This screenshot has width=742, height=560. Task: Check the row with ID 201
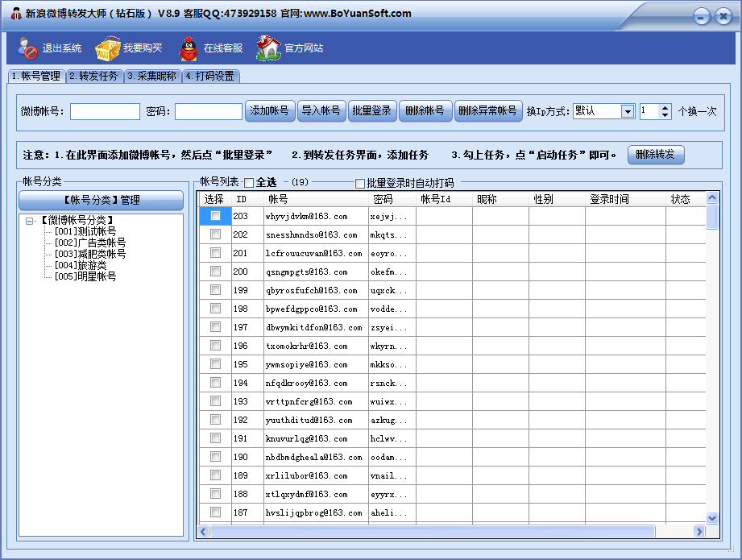coord(215,253)
